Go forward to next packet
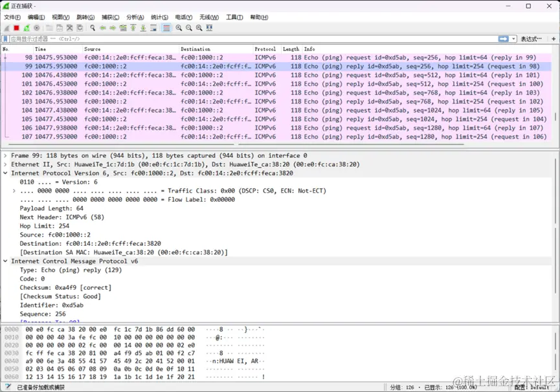 point(113,28)
